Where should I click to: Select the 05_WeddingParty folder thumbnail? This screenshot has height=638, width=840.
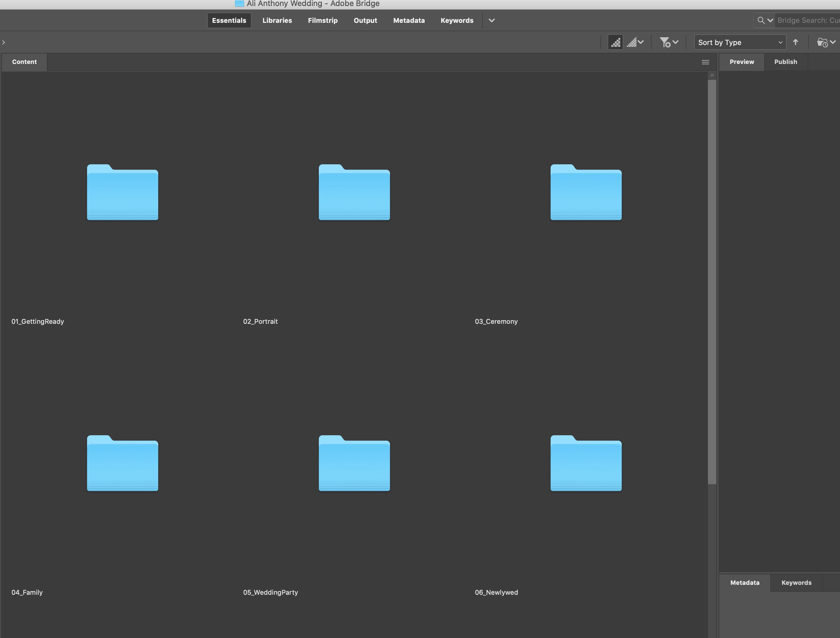[x=354, y=463]
